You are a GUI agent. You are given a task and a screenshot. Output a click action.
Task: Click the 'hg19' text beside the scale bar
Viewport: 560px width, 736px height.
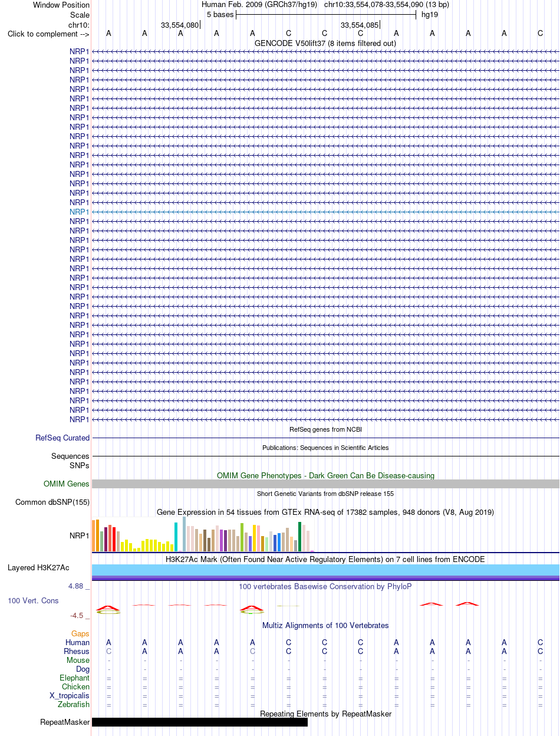[429, 14]
